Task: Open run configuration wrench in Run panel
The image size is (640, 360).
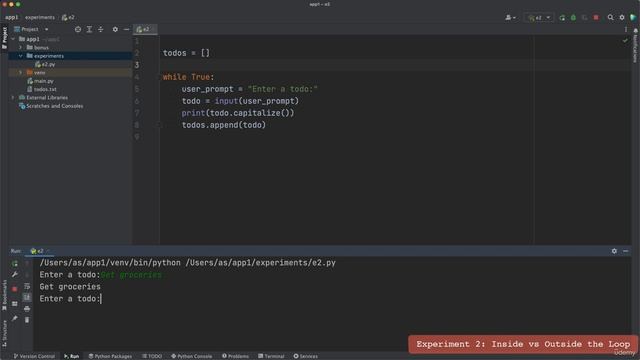Action: 15,275
